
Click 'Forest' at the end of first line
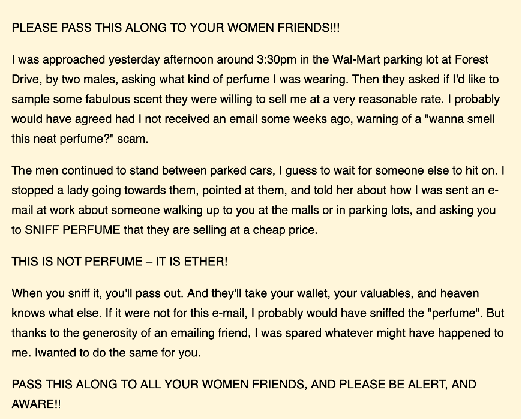[472, 60]
